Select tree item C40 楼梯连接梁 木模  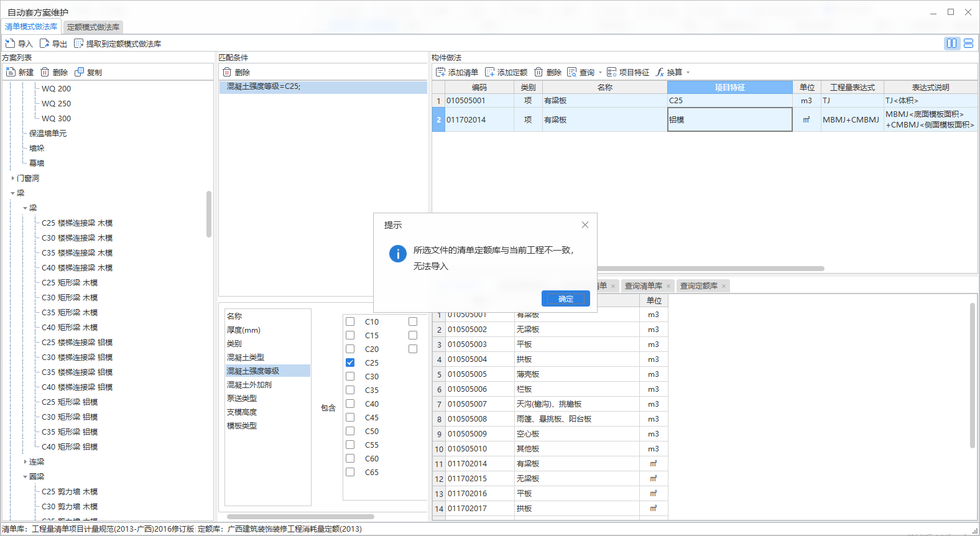tap(77, 267)
